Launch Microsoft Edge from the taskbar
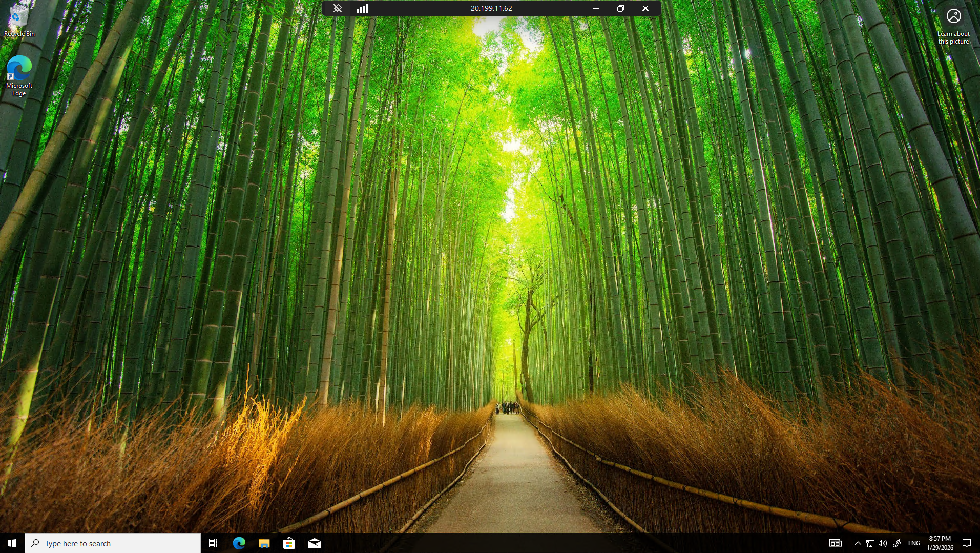The image size is (980, 553). (239, 543)
